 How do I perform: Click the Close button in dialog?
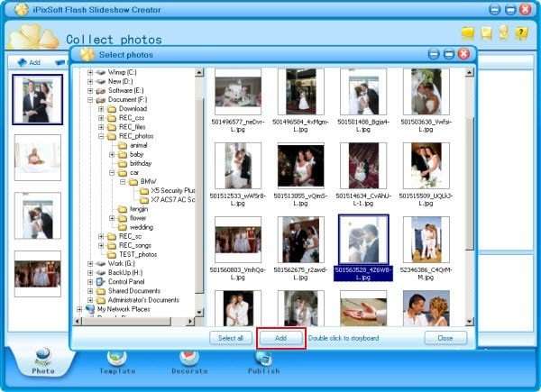[445, 337]
